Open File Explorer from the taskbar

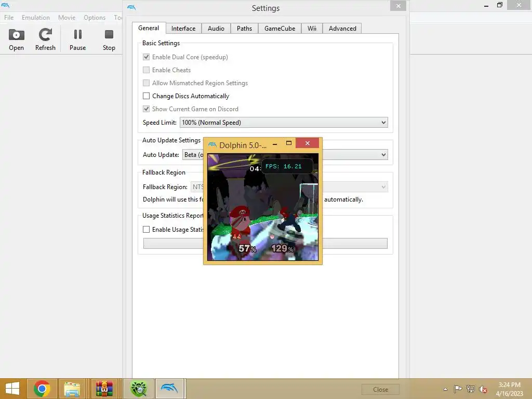(72, 389)
